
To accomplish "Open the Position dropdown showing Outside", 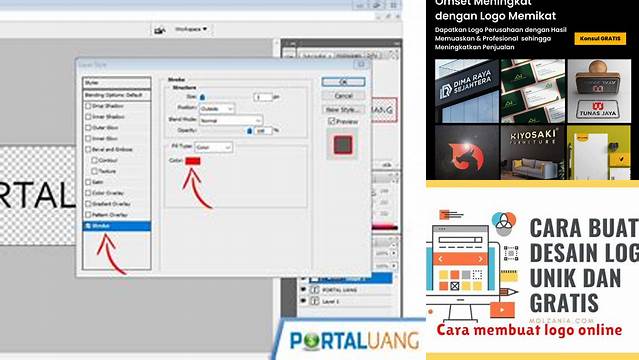I will pos(217,109).
